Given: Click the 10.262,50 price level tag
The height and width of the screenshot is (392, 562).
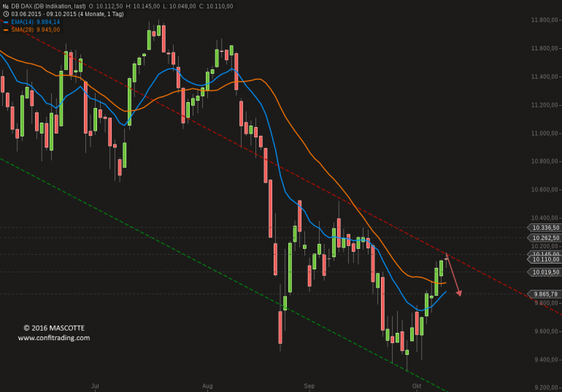Looking at the screenshot, I should coord(544,238).
